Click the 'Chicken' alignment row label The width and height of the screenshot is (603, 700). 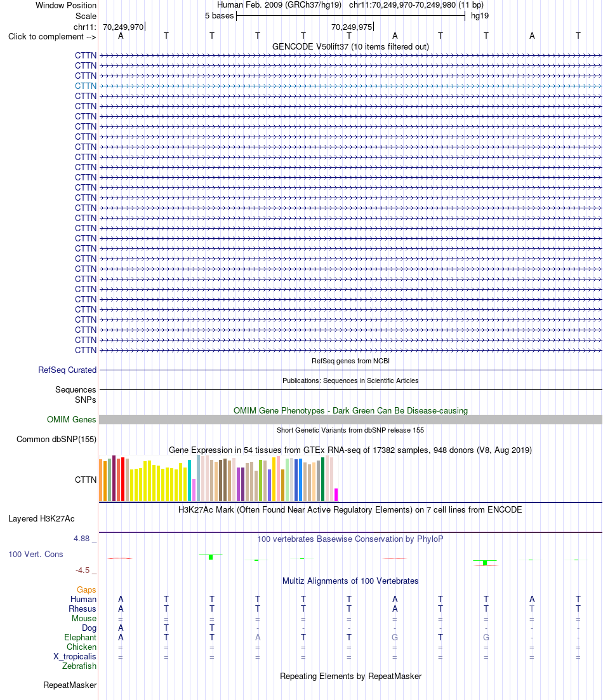point(82,647)
